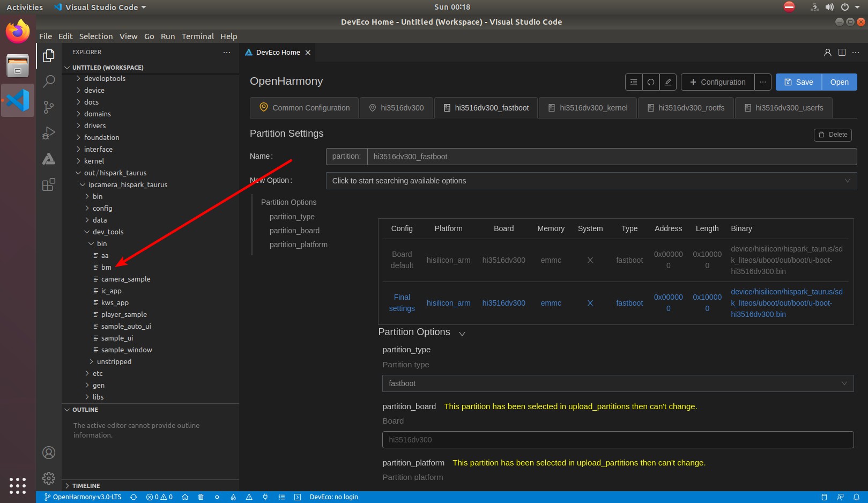Open Accounts icon in activity bar
This screenshot has width=868, height=503.
49,453
